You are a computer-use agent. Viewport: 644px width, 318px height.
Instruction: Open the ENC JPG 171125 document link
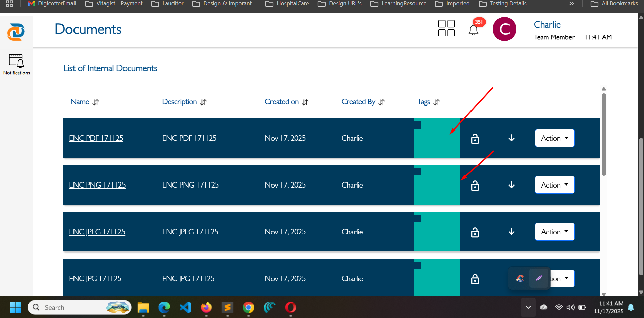coord(95,278)
